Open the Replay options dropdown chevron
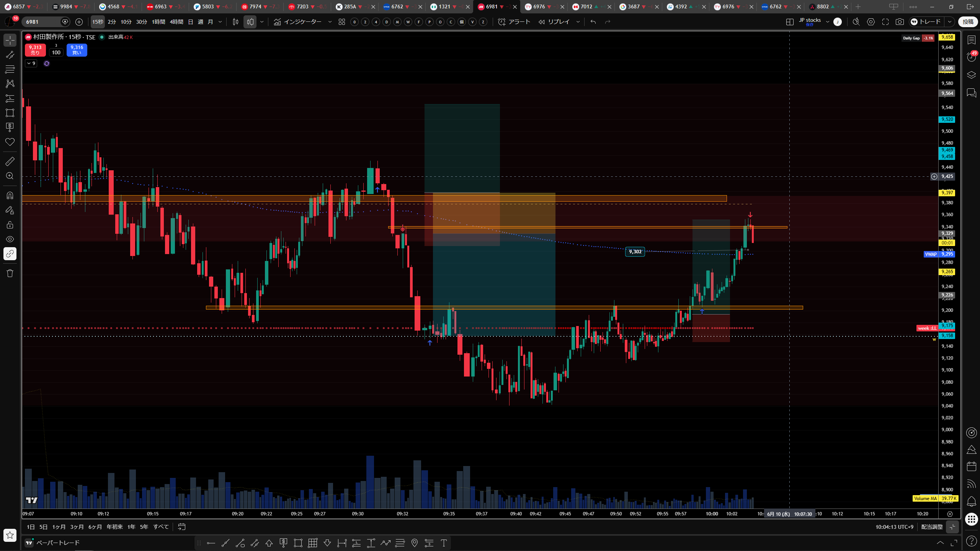 pos(578,22)
